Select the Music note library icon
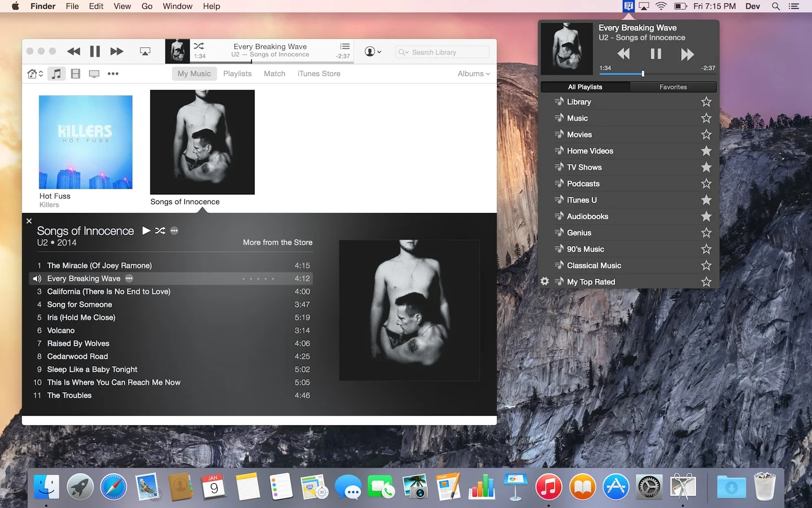Image resolution: width=812 pixels, height=508 pixels. 56,73
